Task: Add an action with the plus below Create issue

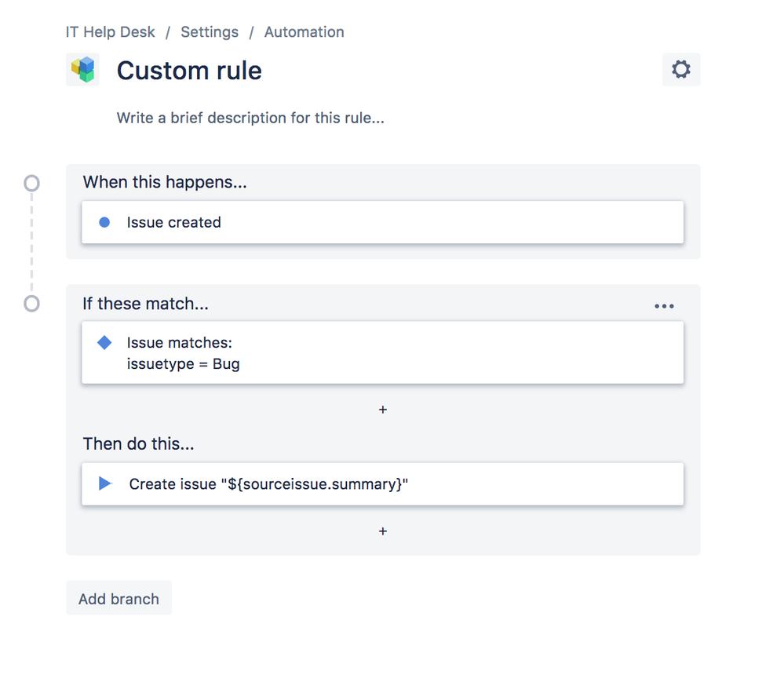Action: click(x=383, y=531)
